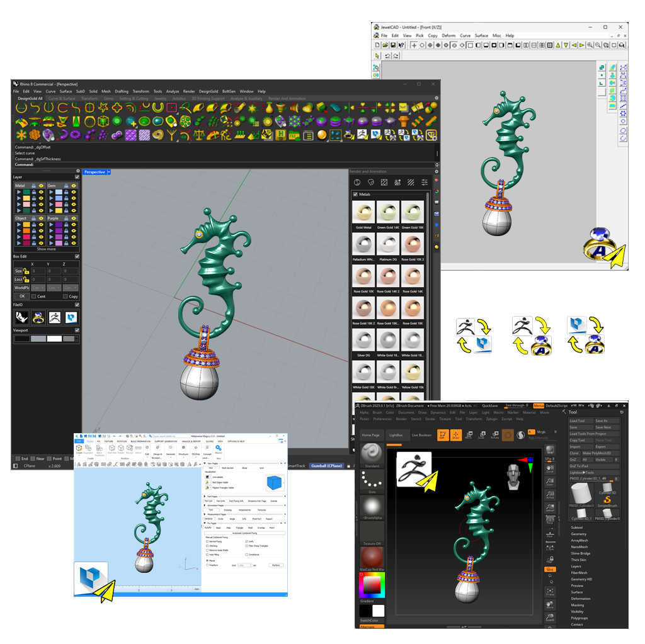
Task: Click JewelCAD open file icon
Action: point(385,45)
